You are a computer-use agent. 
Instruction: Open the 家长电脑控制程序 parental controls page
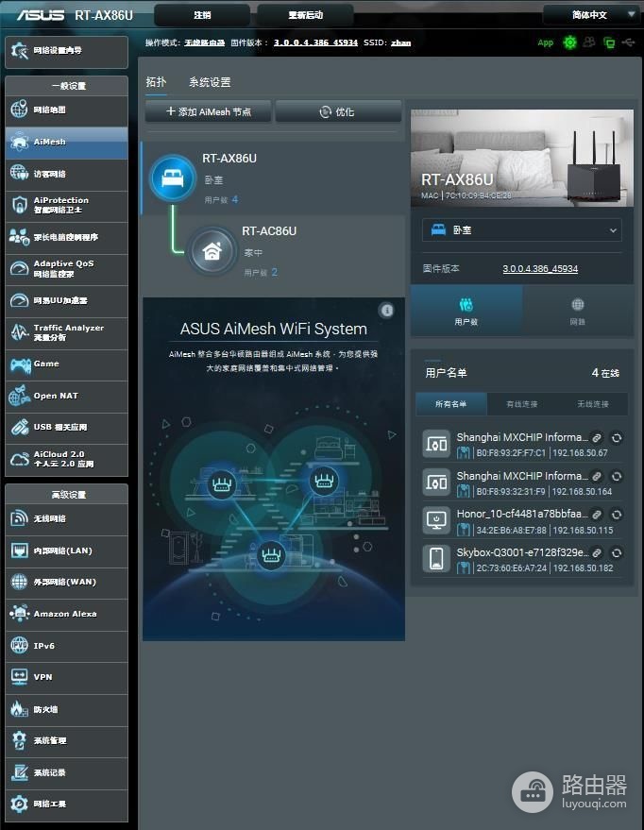(67, 237)
